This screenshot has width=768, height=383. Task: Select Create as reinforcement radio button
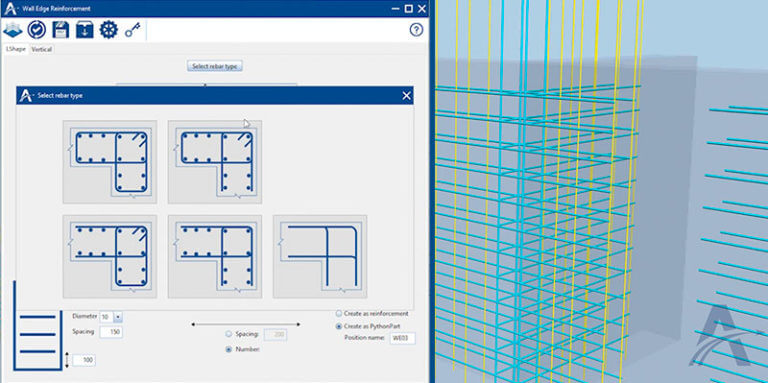(x=339, y=313)
